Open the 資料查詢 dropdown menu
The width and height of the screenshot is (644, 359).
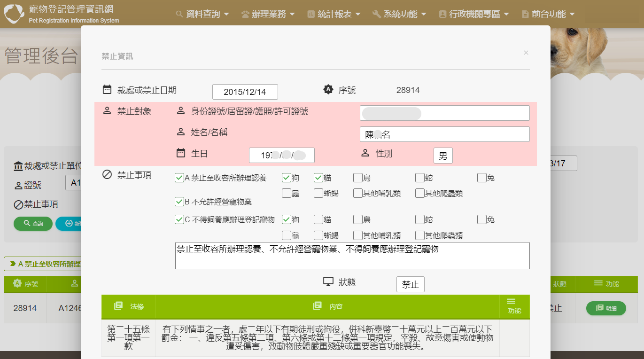coord(202,14)
